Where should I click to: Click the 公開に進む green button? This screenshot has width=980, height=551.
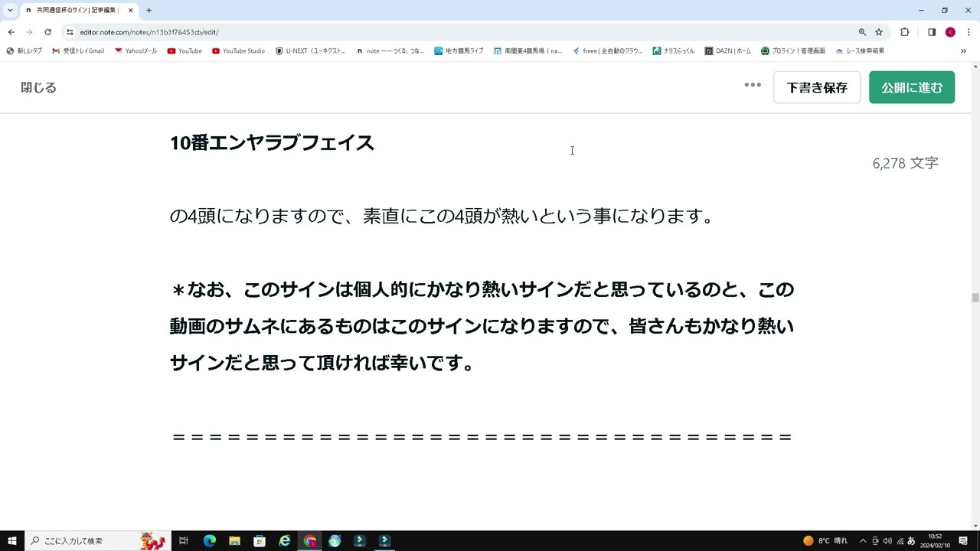coord(911,87)
